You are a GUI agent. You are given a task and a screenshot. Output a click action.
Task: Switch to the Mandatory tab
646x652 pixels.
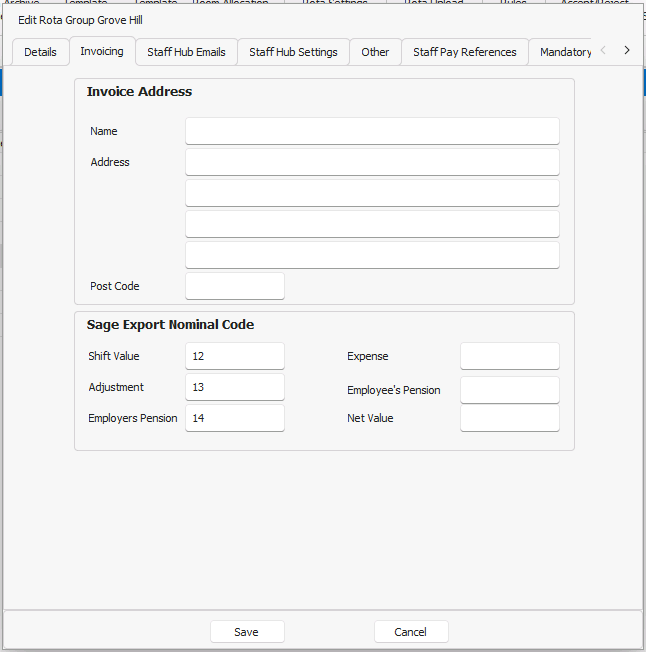coord(564,52)
